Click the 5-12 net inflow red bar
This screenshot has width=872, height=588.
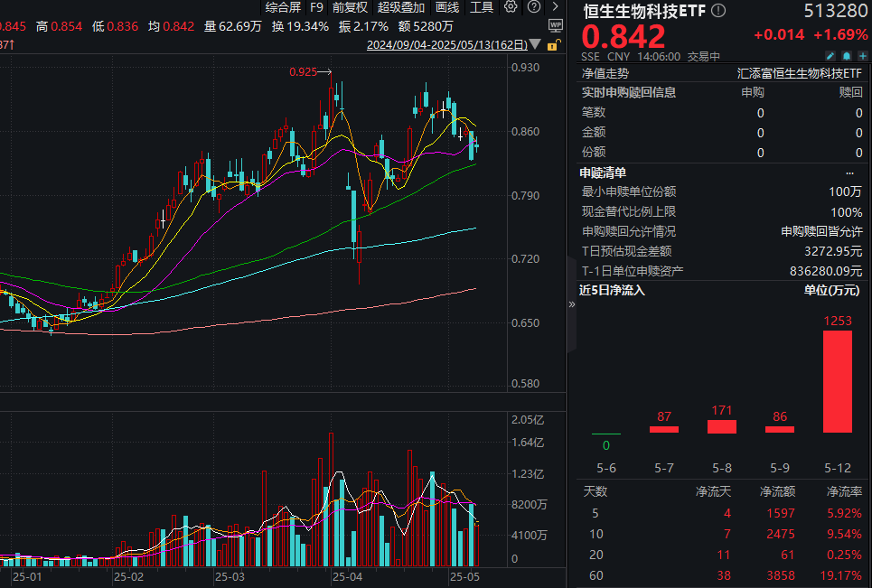pos(837,381)
